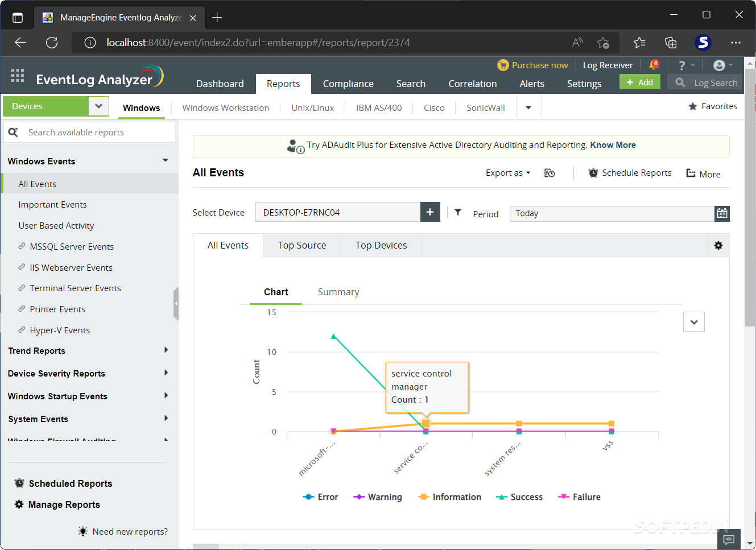
Task: Open the chat feedback icon
Action: pos(729,539)
